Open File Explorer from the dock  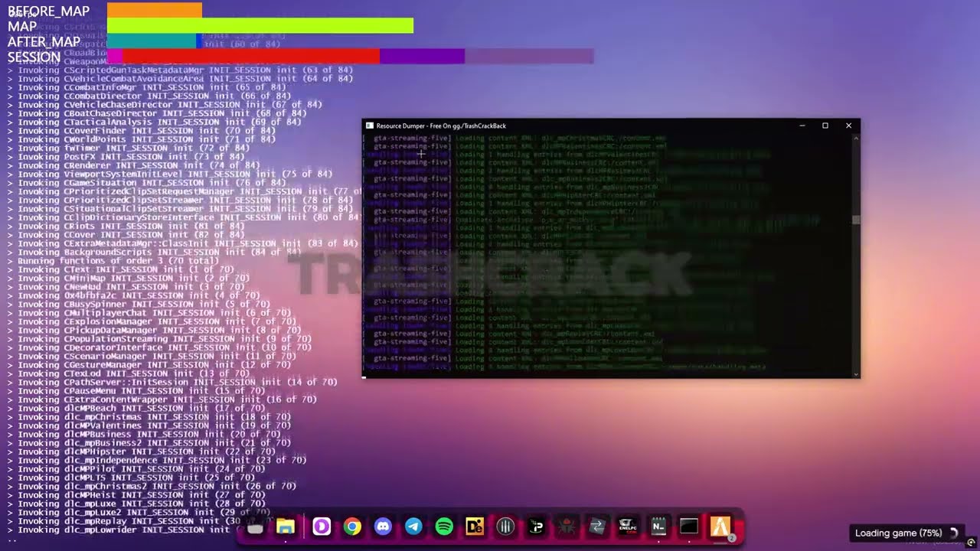(286, 527)
